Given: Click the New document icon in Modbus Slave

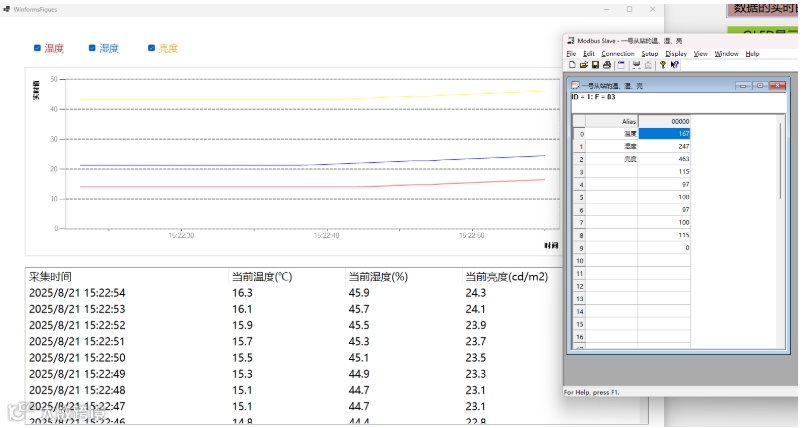Looking at the screenshot, I should (x=572, y=65).
